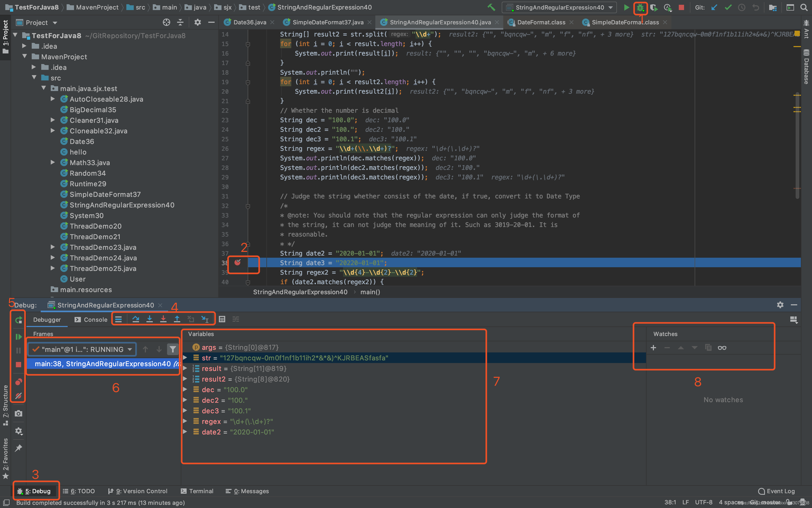Add new watch with plus icon
The width and height of the screenshot is (812, 508).
coord(653,348)
